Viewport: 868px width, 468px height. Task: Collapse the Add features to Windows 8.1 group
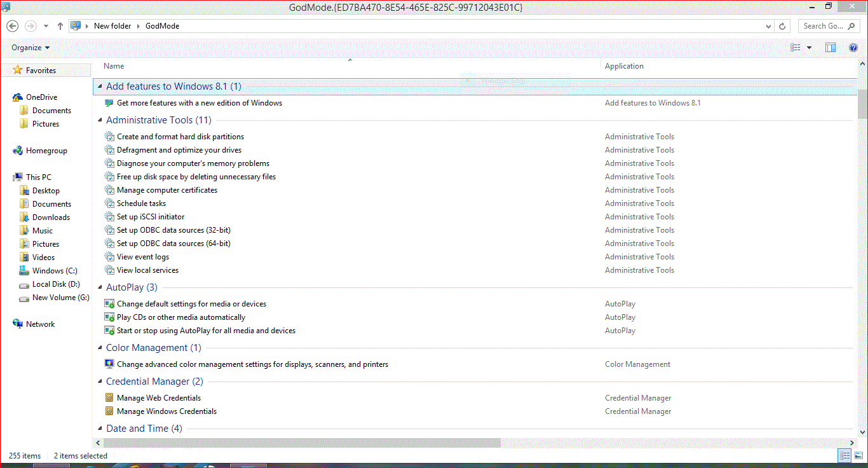[100, 86]
